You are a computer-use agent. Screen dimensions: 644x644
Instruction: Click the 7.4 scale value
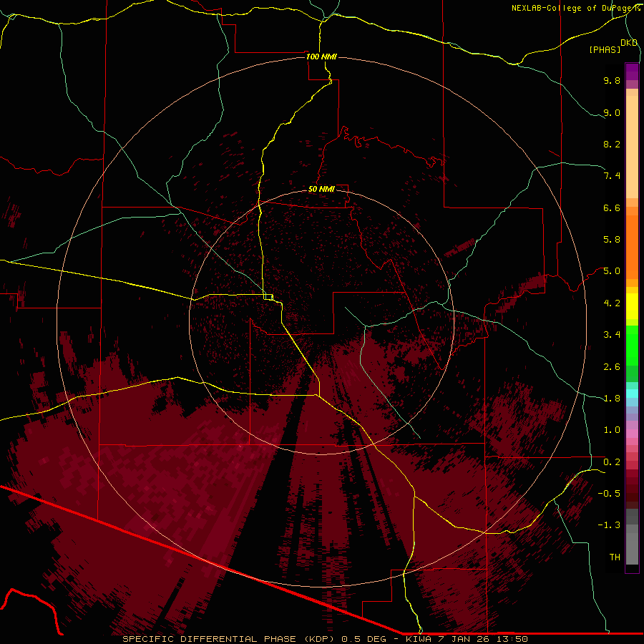pyautogui.click(x=612, y=176)
